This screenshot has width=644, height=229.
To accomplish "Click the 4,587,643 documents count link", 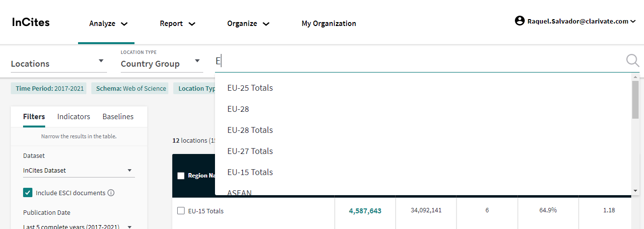I will click(365, 211).
